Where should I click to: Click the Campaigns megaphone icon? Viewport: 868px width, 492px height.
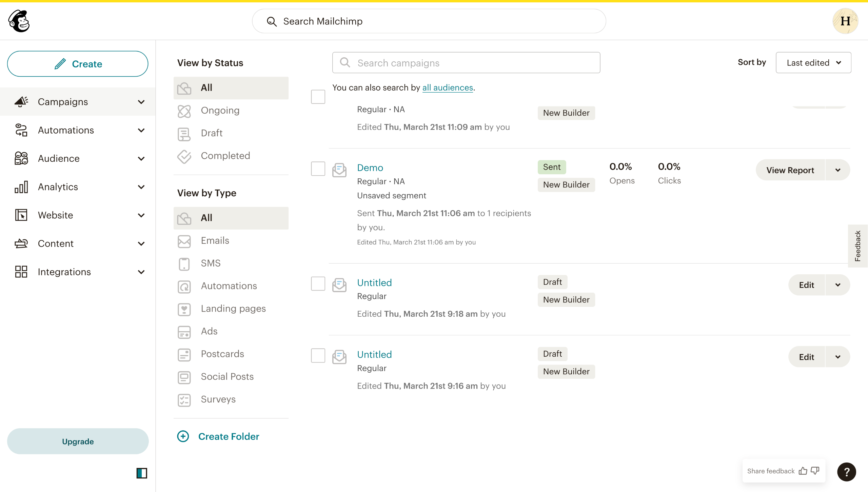coord(21,101)
